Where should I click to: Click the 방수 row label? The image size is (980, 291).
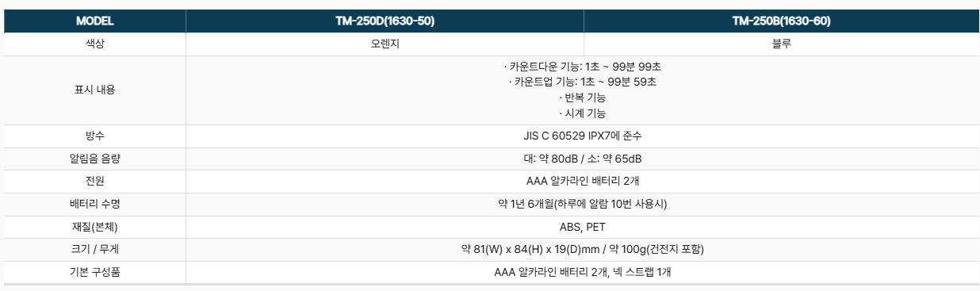tap(94, 136)
